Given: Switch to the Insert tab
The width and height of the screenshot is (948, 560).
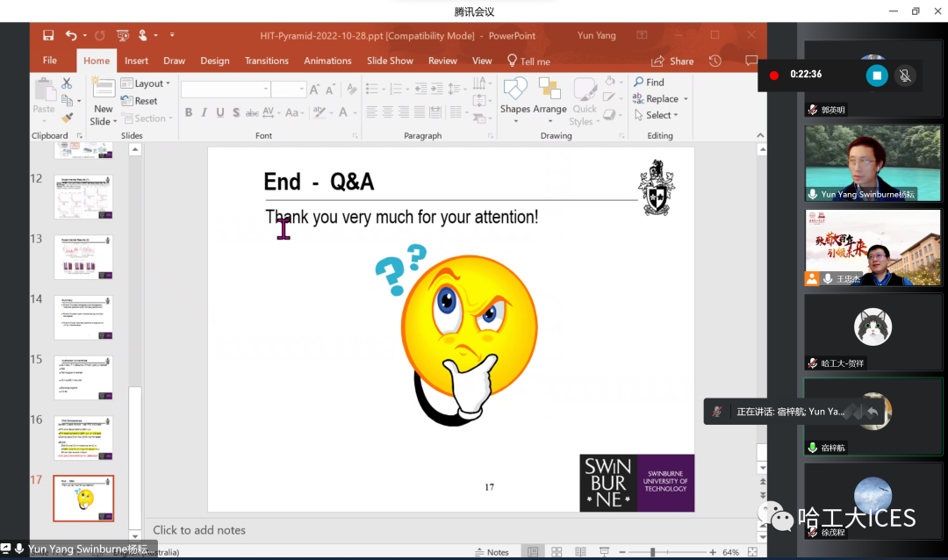Looking at the screenshot, I should point(136,61).
